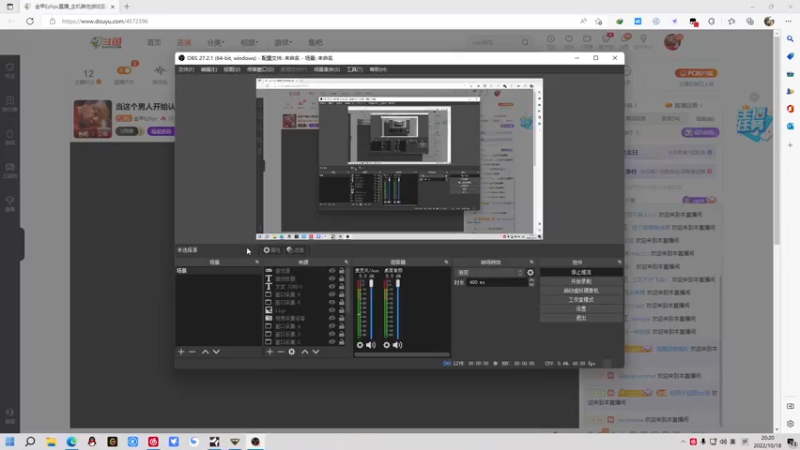
Task: Click 退出 button in Controls
Action: click(581, 318)
